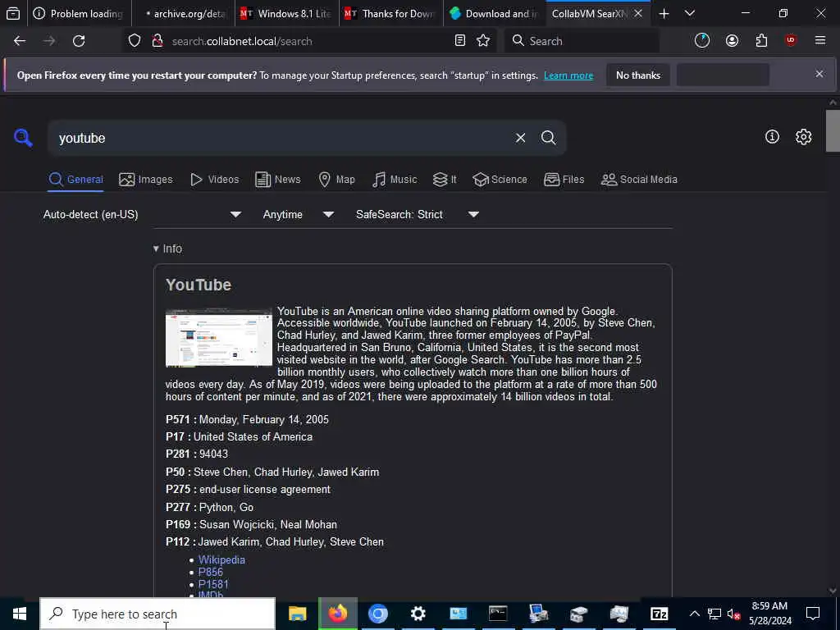Open Firefox account icon
The image size is (840, 630).
click(x=732, y=41)
